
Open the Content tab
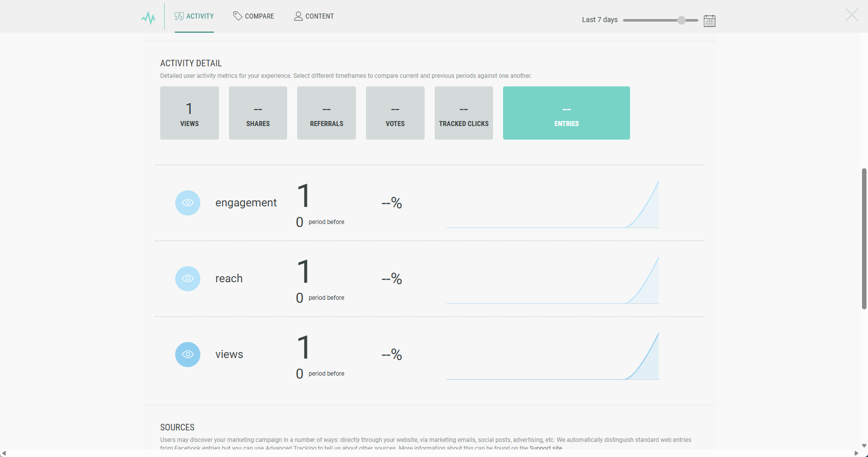click(x=314, y=17)
